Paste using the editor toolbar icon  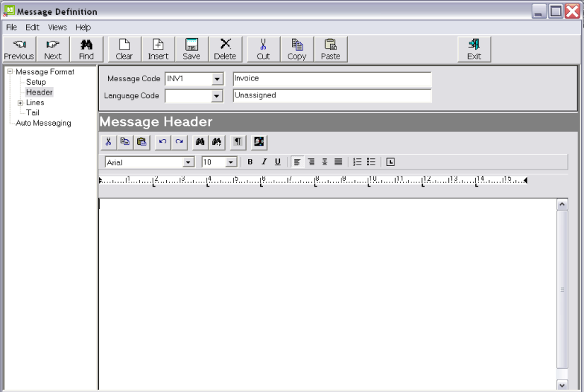pyautogui.click(x=141, y=142)
